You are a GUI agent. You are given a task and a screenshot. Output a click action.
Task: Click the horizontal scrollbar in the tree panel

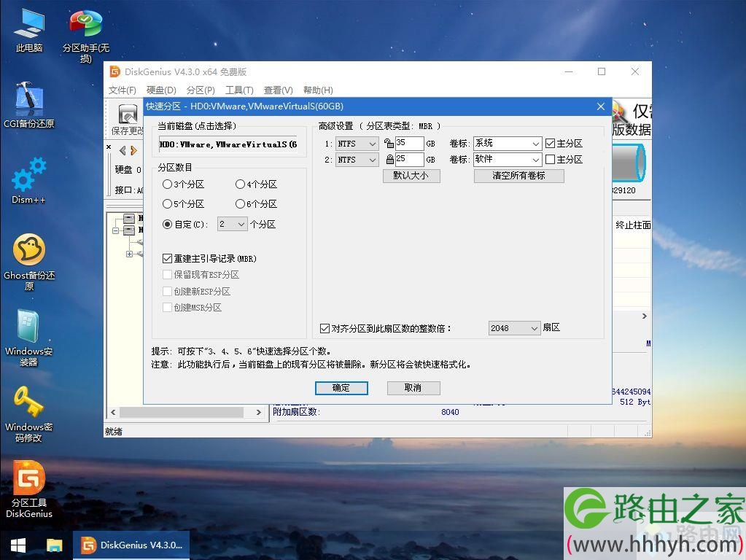pyautogui.click(x=182, y=412)
